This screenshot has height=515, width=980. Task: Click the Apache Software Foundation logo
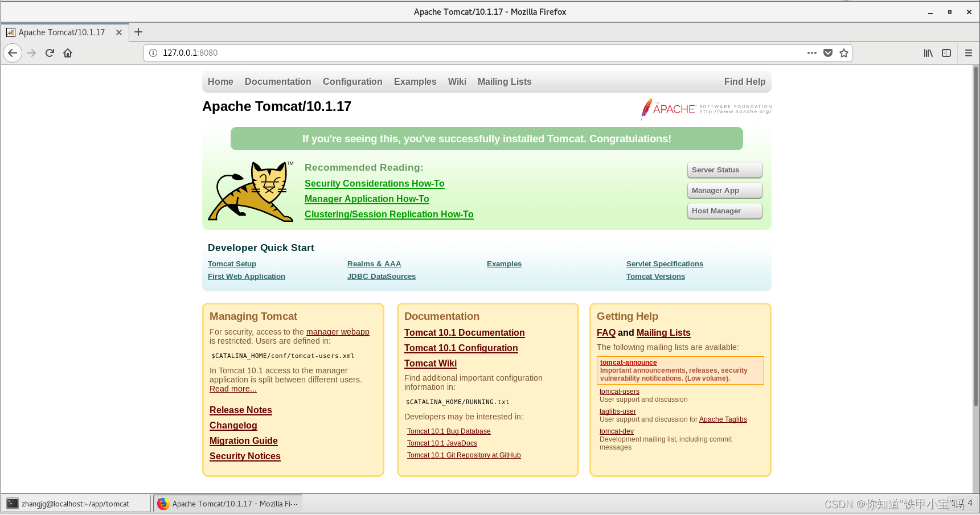pyautogui.click(x=706, y=109)
